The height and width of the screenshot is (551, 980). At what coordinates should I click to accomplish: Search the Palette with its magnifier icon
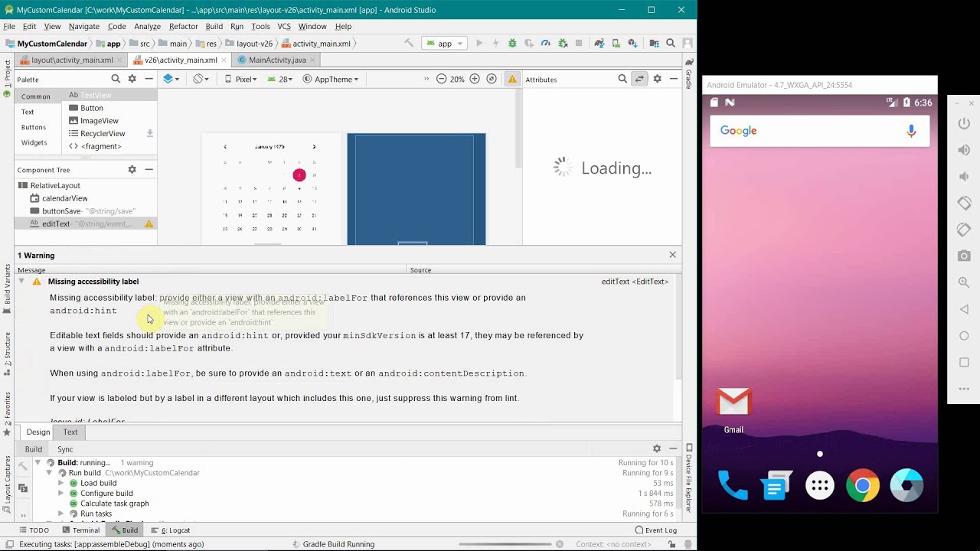coord(116,79)
